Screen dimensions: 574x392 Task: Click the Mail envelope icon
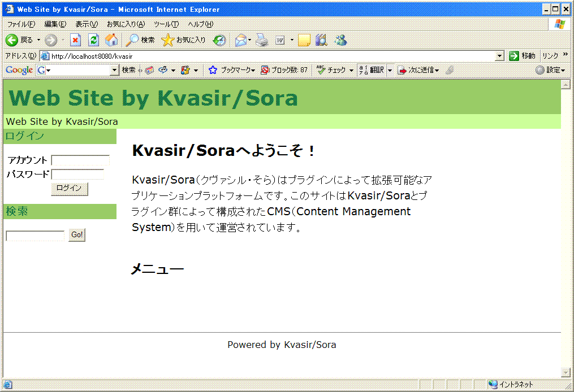241,40
